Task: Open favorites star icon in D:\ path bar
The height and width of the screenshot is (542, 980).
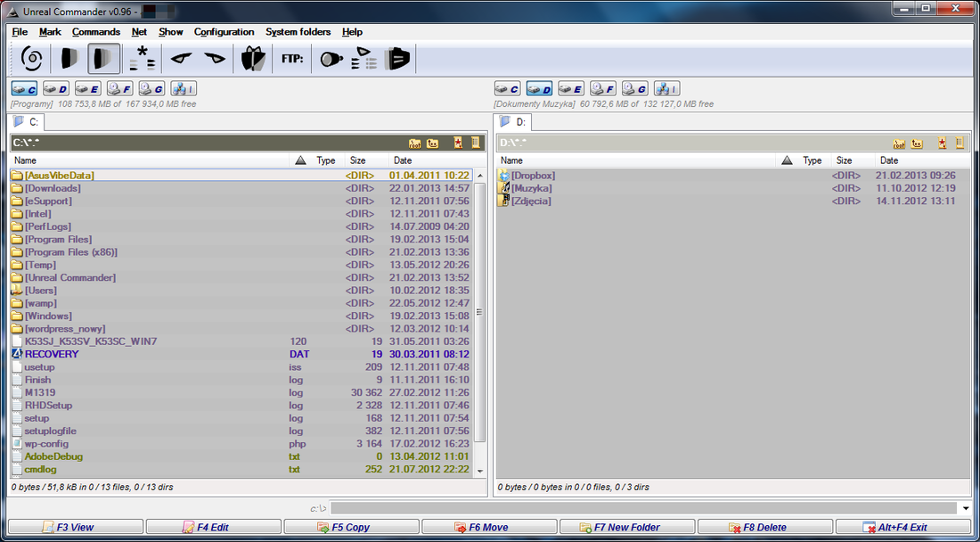Action: 943,144
